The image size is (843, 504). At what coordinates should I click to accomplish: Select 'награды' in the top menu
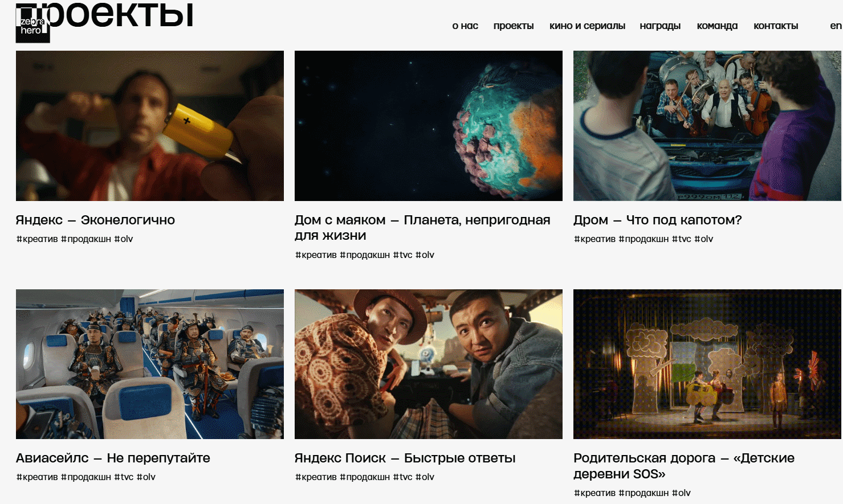coord(660,26)
